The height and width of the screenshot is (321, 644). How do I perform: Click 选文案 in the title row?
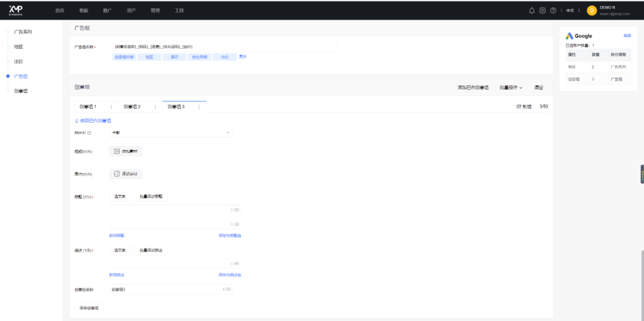(x=119, y=196)
